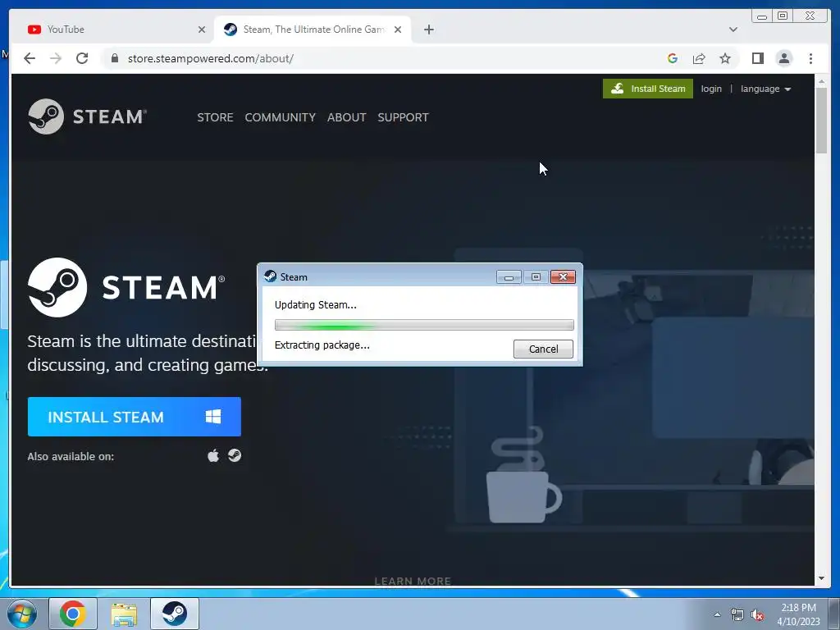Open Chrome's three-dot menu
840x630 pixels.
click(810, 58)
